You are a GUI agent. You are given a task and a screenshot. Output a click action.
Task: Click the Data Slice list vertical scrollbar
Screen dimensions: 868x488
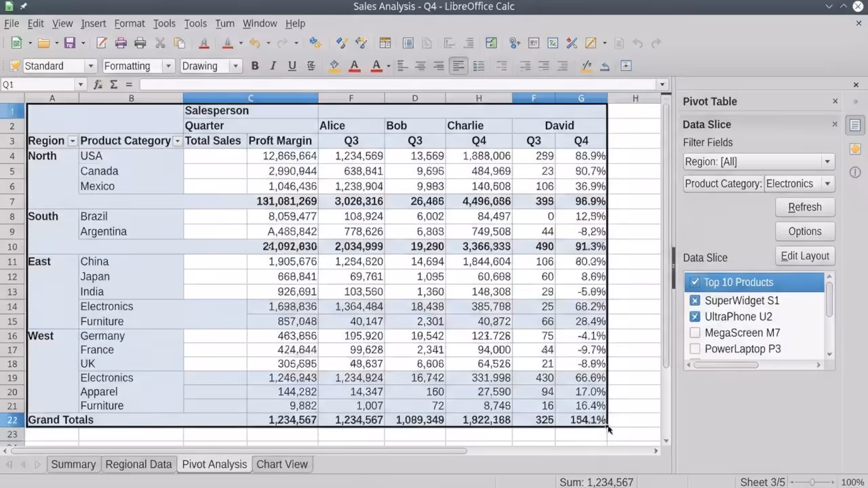829,300
